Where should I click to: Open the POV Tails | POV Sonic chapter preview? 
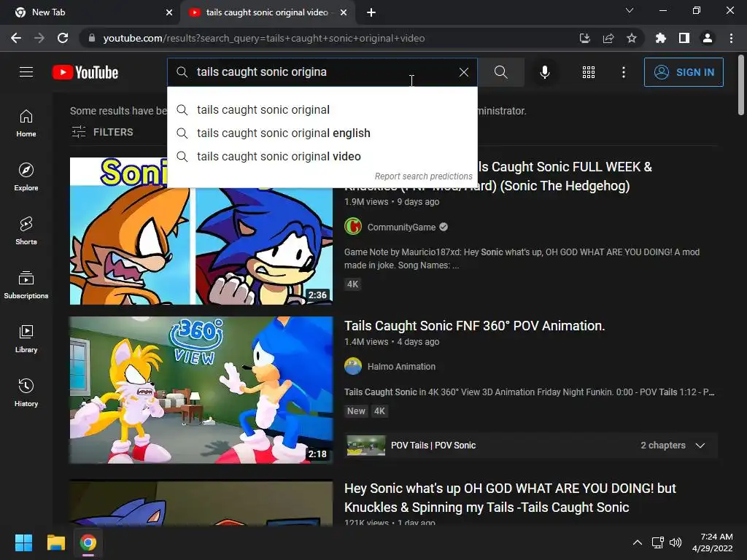(x=366, y=446)
